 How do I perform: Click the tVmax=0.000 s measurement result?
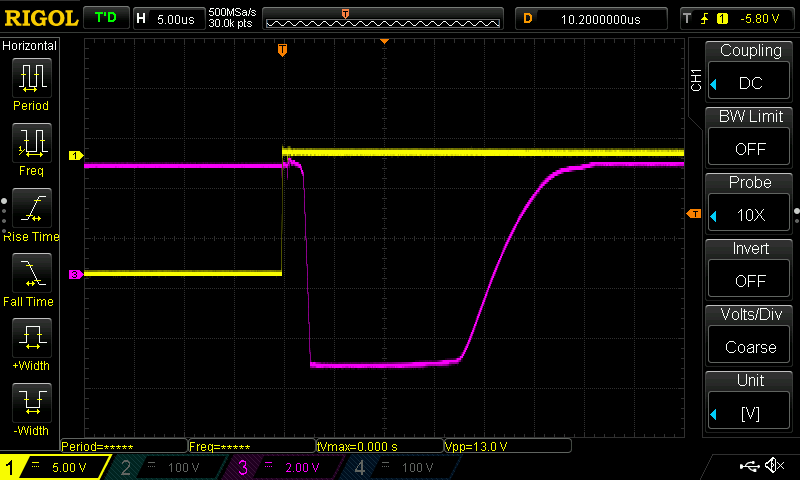380,446
